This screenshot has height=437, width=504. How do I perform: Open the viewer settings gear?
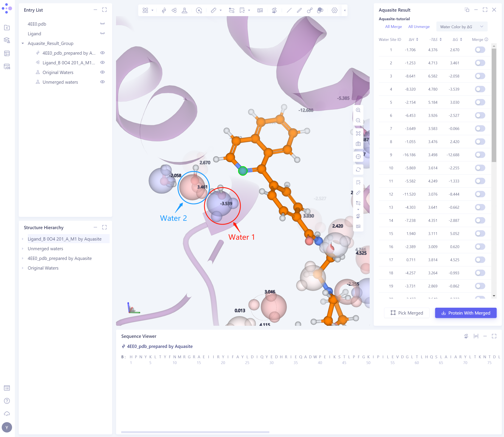(x=334, y=10)
